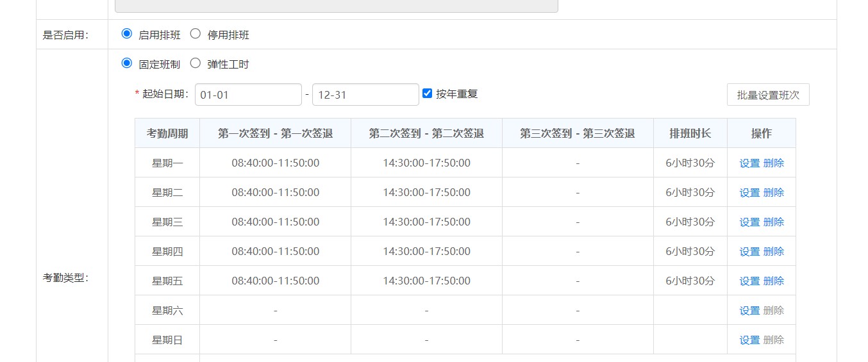
Task: Choose the 固定班制 attendance type
Action: pos(127,63)
